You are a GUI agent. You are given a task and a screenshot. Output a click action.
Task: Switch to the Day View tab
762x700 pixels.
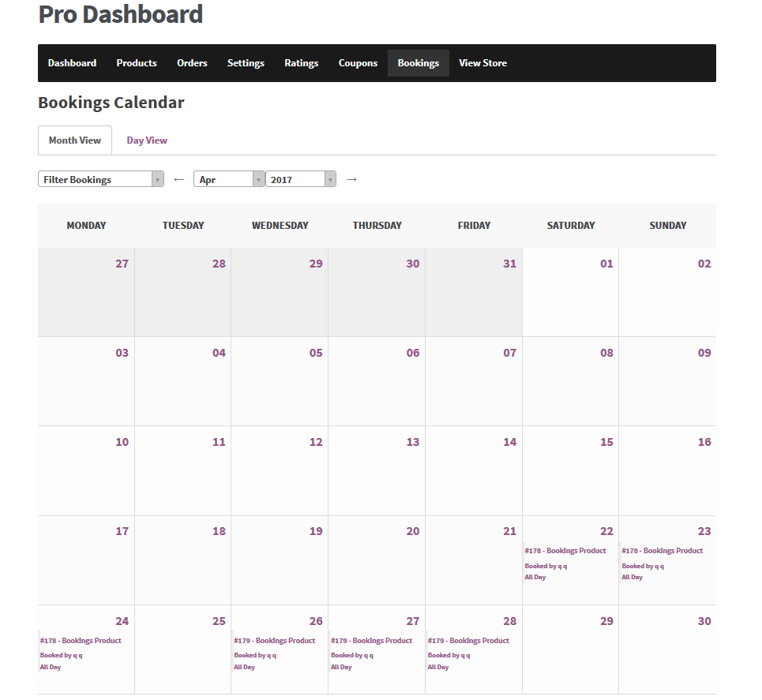(147, 140)
